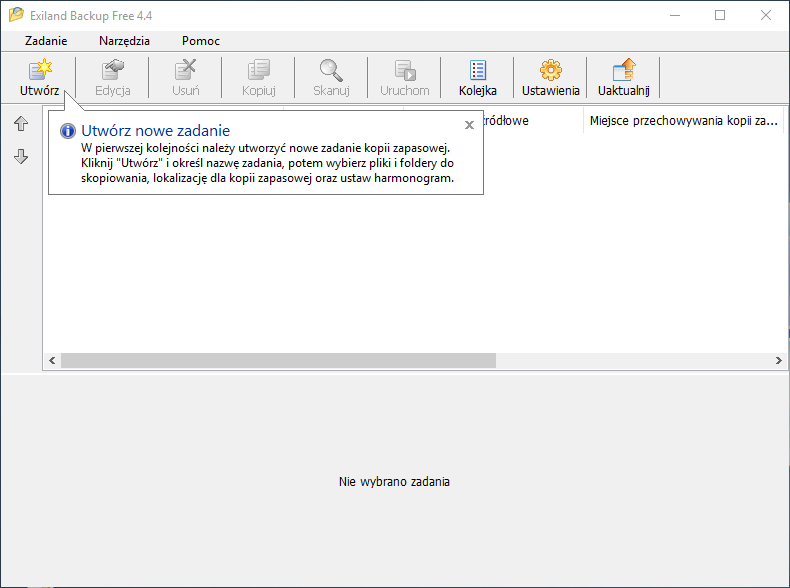The image size is (790, 588).
Task: Click the Miejsce przechowywania kopii column header
Action: pyautogui.click(x=684, y=120)
